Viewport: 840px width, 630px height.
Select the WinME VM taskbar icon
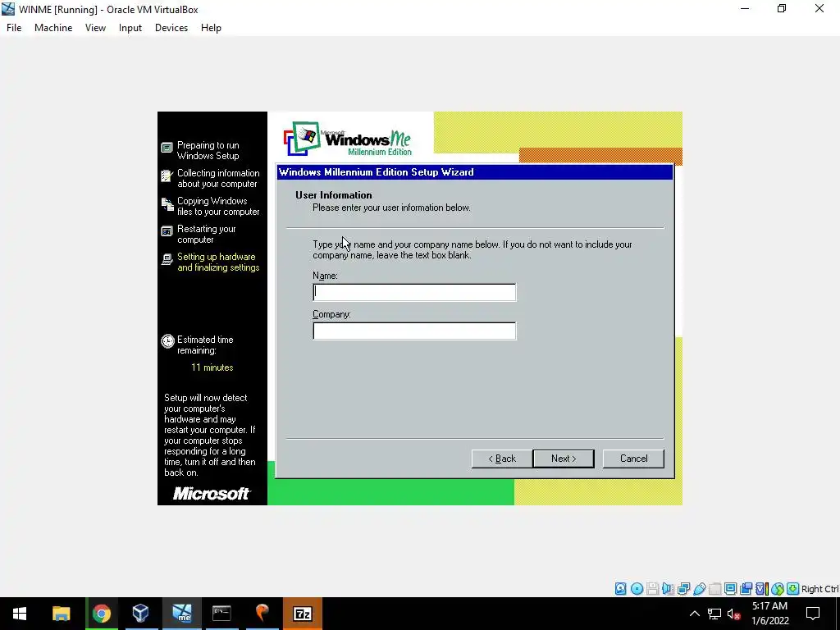point(181,614)
